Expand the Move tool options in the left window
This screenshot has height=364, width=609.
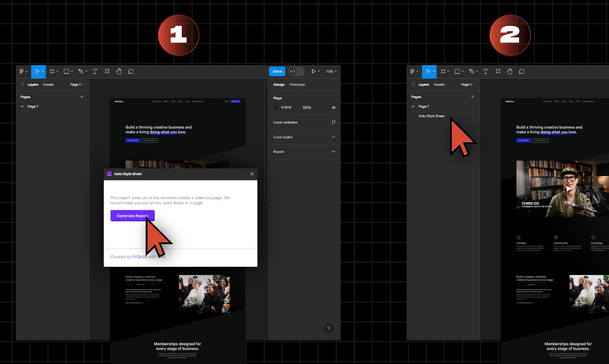(43, 71)
